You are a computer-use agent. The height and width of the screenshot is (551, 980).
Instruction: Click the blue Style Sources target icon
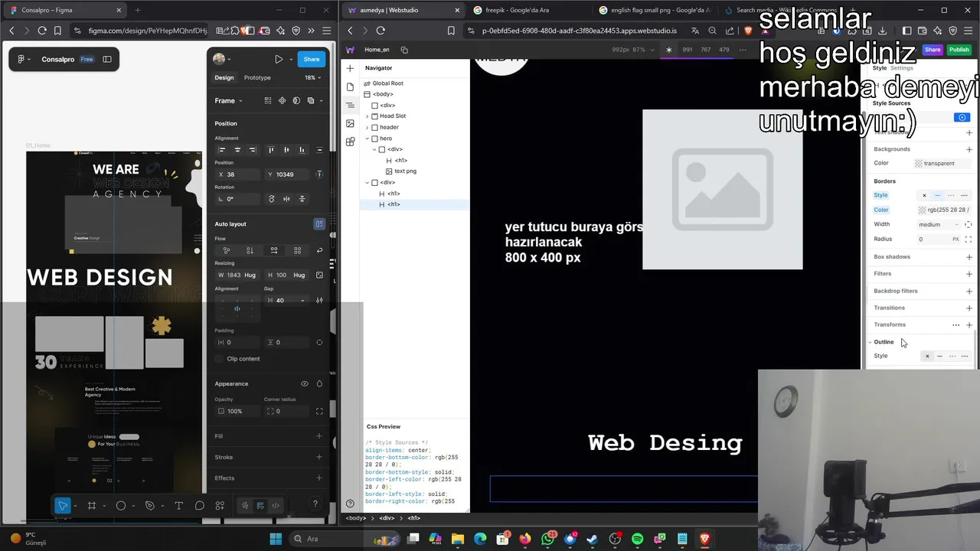962,117
